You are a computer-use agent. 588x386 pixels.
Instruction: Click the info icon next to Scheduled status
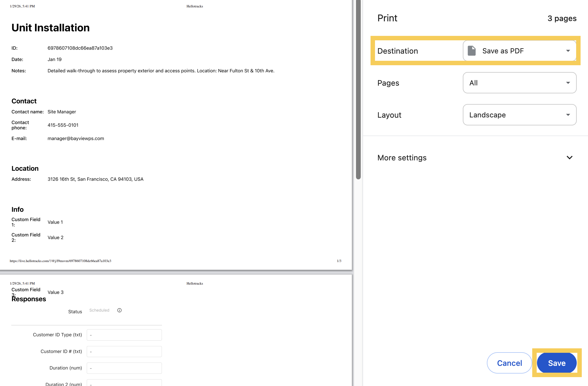pyautogui.click(x=119, y=310)
